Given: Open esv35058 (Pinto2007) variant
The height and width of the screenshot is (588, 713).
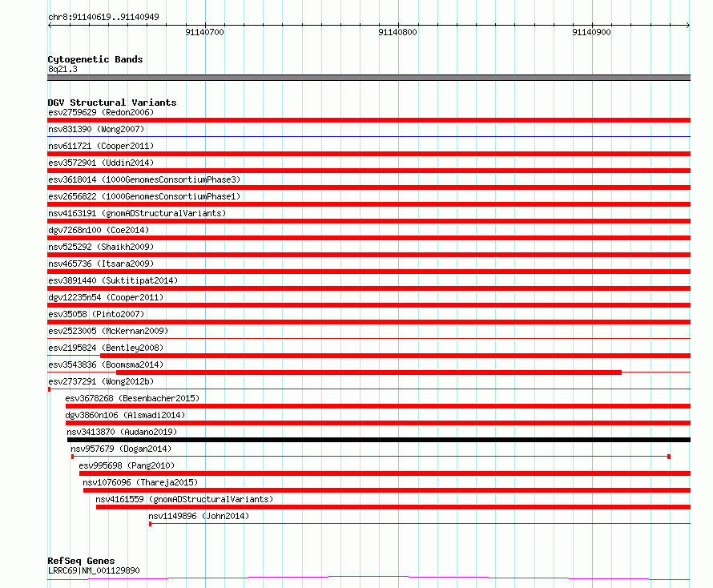Looking at the screenshot, I should point(96,314).
